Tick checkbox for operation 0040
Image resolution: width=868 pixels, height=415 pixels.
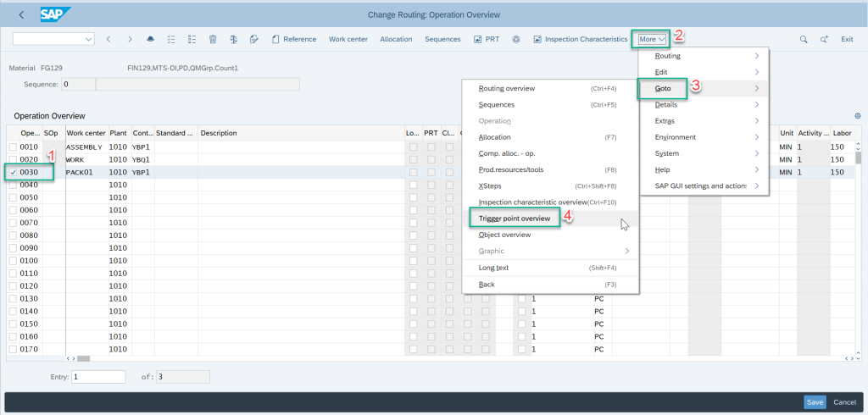pyautogui.click(x=13, y=185)
